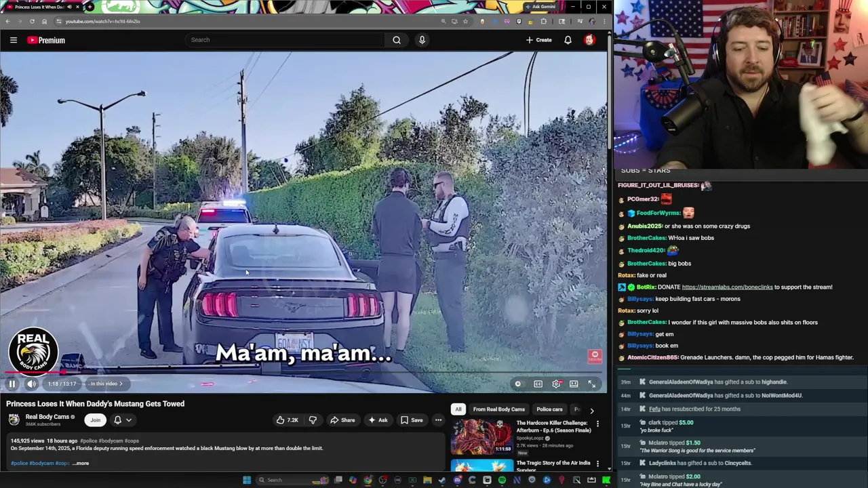The image size is (868, 488).
Task: Bookmark this page with star icon
Action: point(465,21)
